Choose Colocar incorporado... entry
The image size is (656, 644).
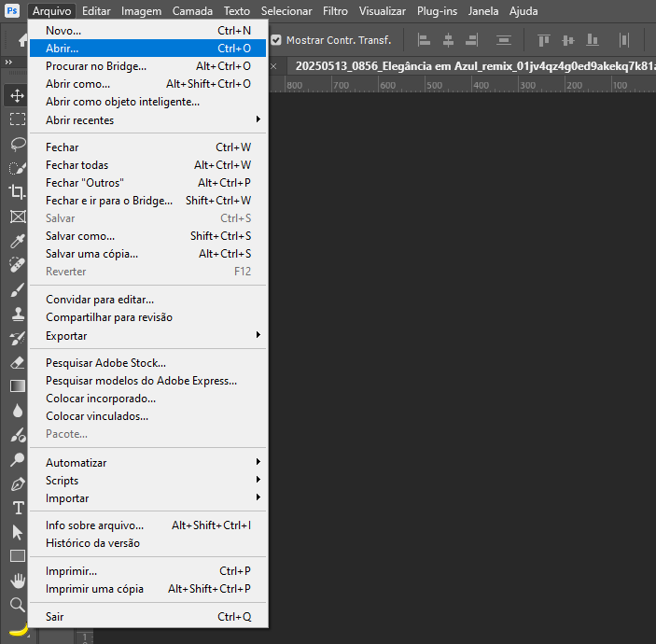[x=147, y=399]
